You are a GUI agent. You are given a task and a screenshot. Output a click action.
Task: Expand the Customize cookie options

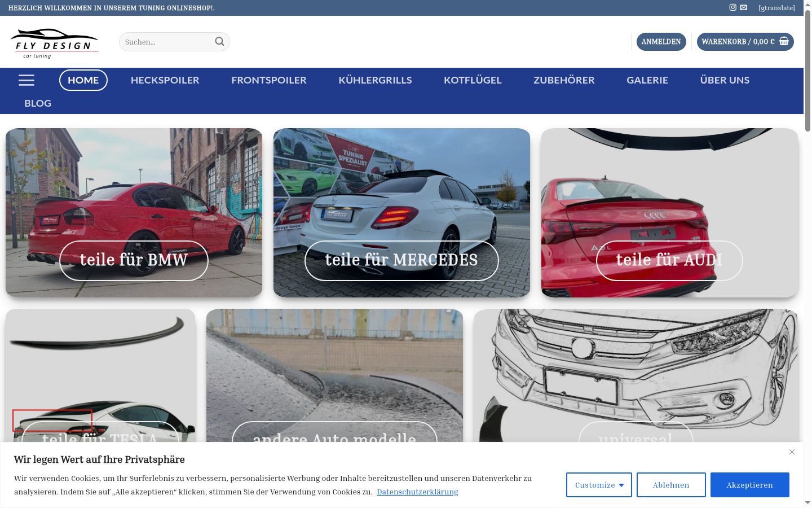pyautogui.click(x=599, y=485)
